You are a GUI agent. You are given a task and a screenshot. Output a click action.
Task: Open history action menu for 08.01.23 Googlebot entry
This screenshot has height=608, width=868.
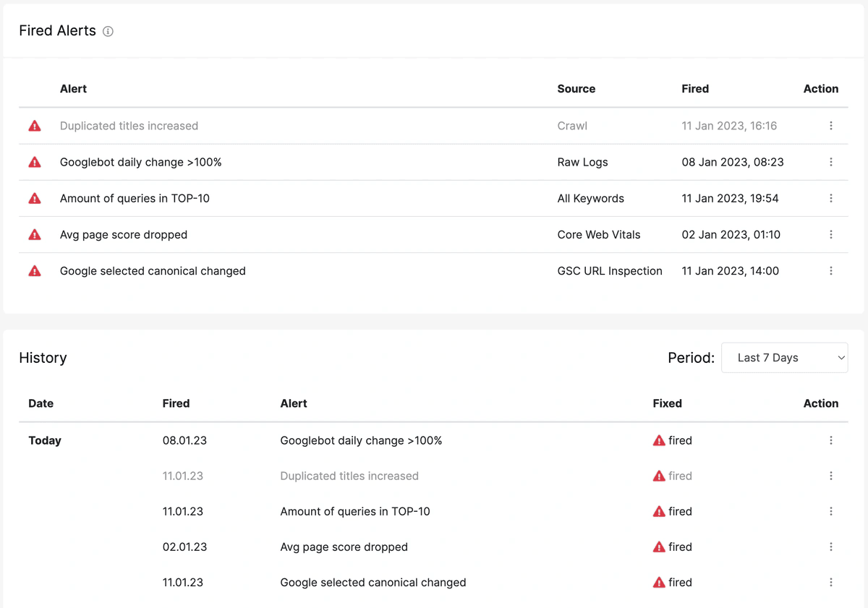[830, 440]
